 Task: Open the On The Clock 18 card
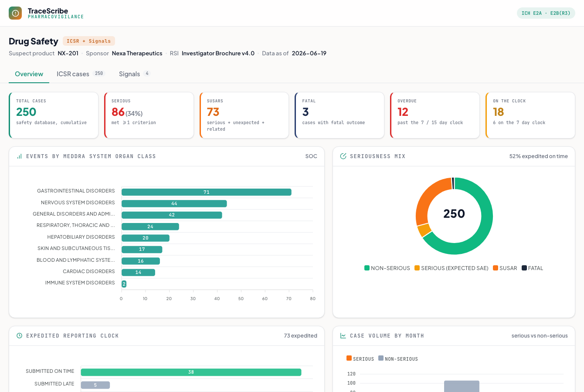(530, 115)
